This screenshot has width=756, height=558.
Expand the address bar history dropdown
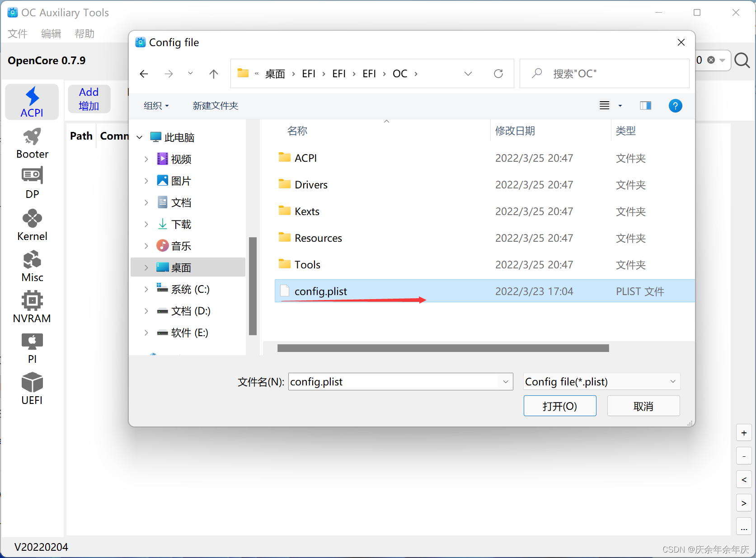(x=468, y=74)
